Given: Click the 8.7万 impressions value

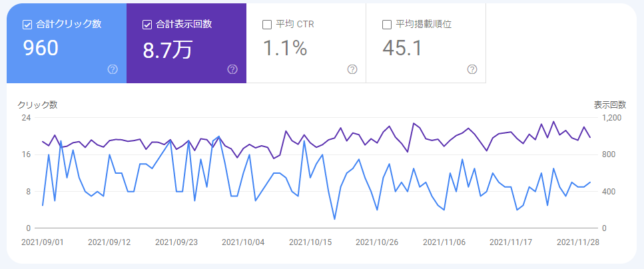Looking at the screenshot, I should [x=167, y=49].
